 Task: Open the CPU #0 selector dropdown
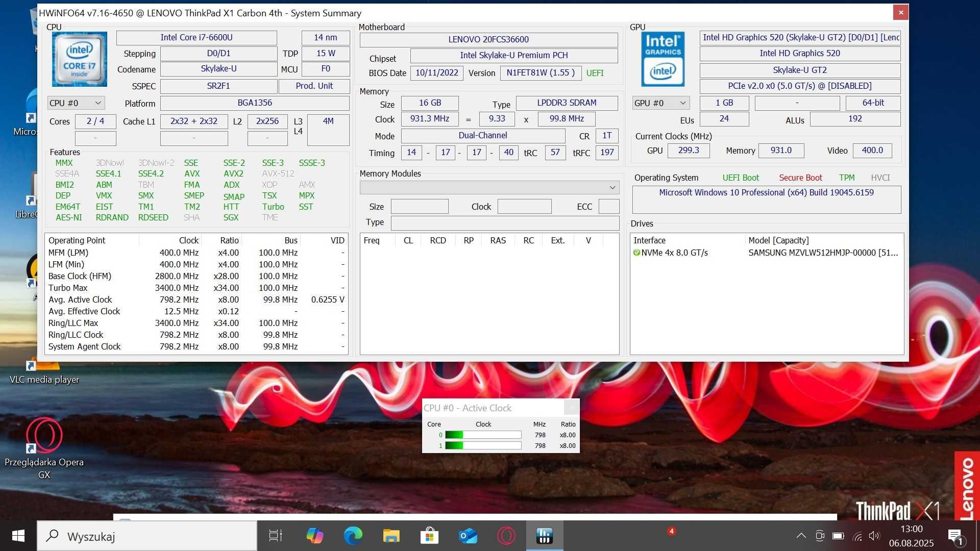coord(76,103)
